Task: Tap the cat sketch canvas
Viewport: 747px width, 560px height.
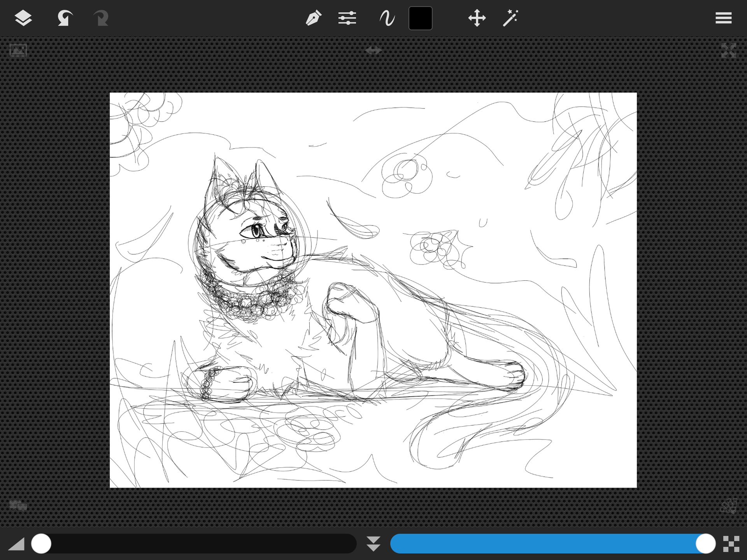Action: (x=373, y=290)
